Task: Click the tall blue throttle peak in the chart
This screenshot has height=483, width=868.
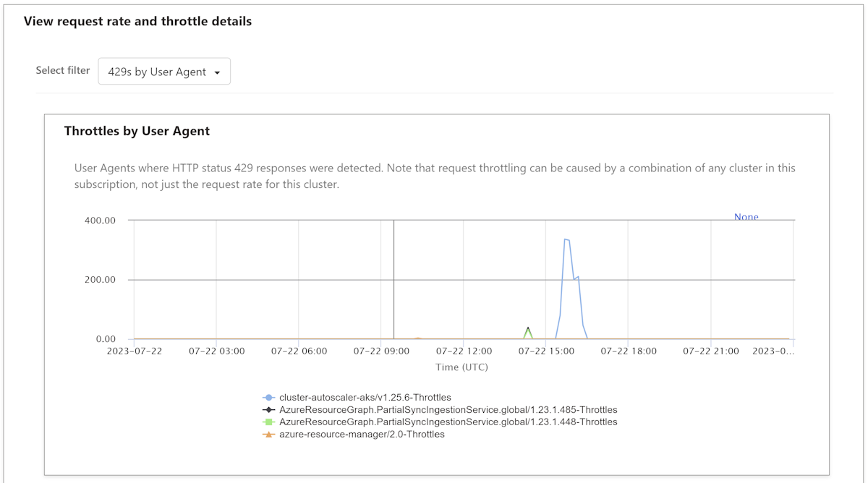Action: pyautogui.click(x=566, y=239)
